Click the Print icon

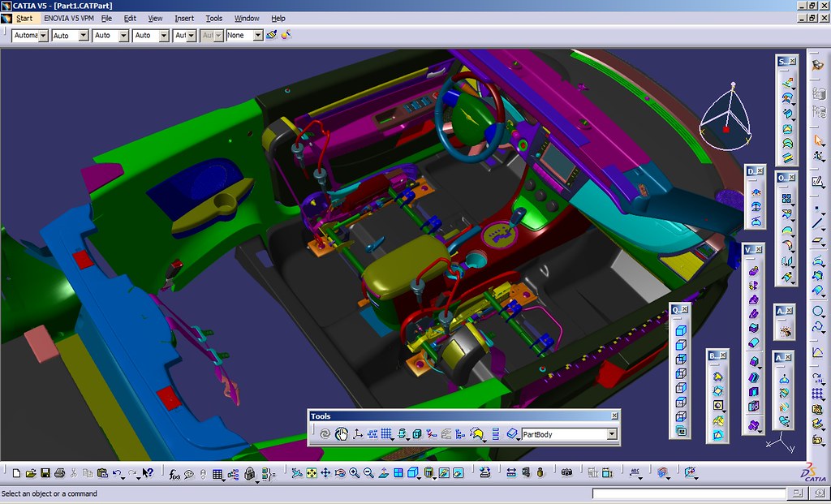(x=59, y=472)
